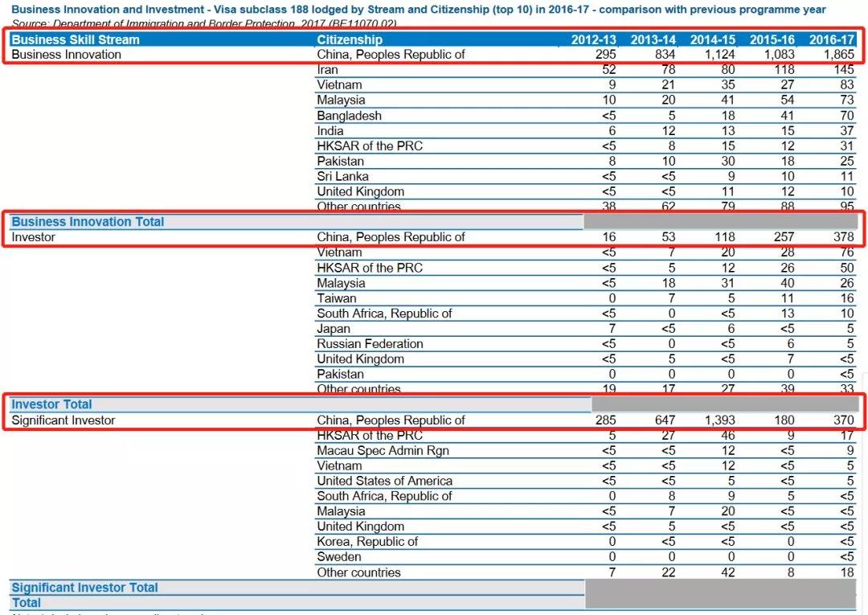This screenshot has width=868, height=615.
Task: Click the Investor Total row label
Action: [x=51, y=404]
